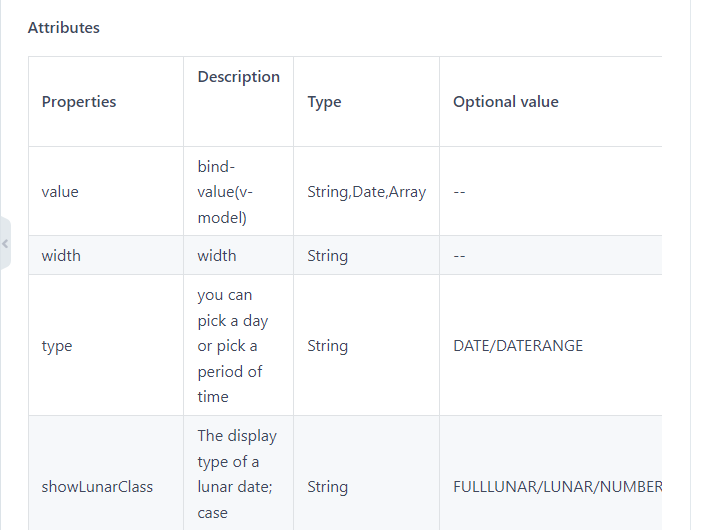Screen dimensions: 711x530
Task: Click the Optional value column header
Action: click(x=505, y=102)
